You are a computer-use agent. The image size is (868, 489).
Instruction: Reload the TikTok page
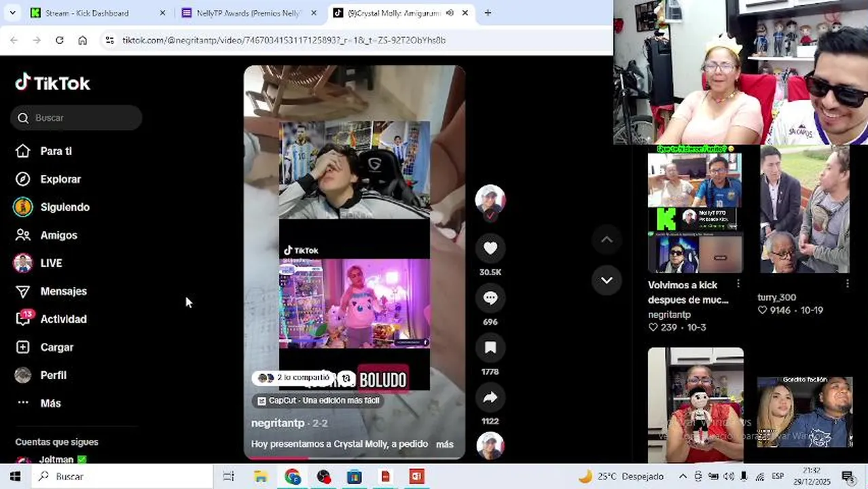point(60,40)
